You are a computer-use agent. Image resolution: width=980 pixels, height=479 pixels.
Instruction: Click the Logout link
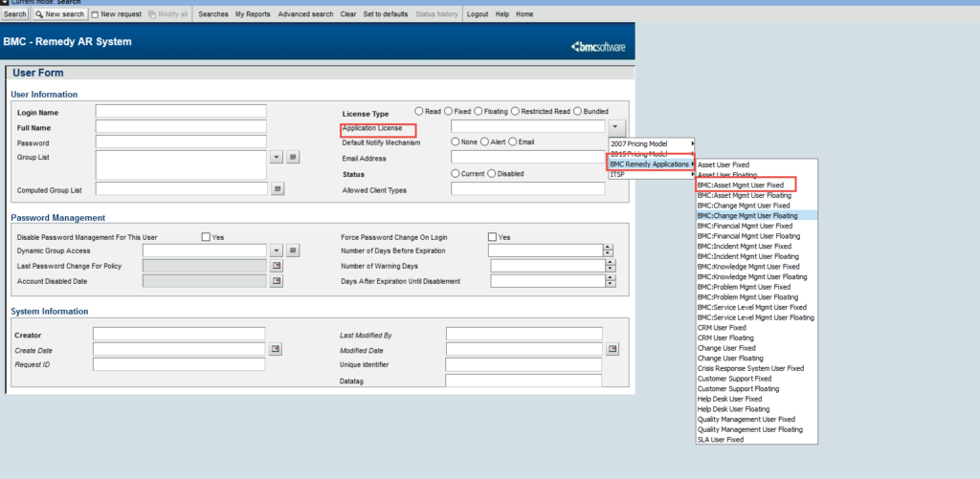[477, 14]
